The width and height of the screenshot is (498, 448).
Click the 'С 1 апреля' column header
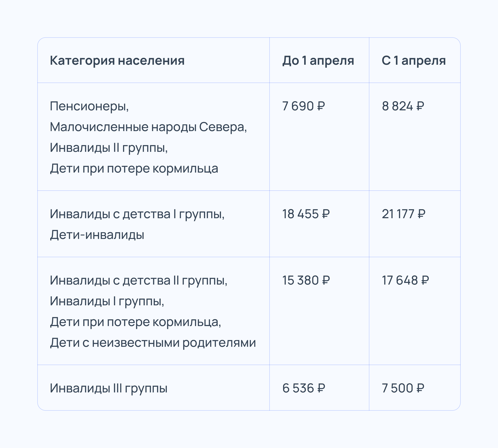pyautogui.click(x=414, y=61)
